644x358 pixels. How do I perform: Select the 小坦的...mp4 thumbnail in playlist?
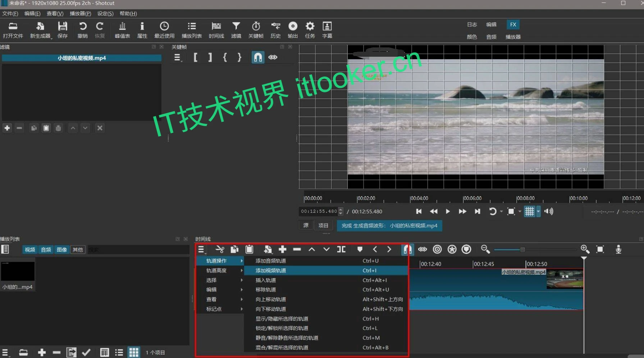18,271
